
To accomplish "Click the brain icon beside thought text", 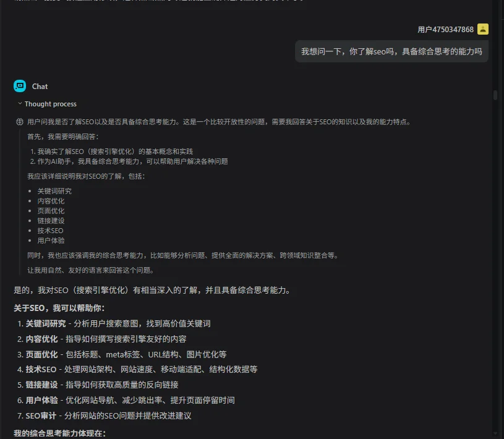I will 20,122.
